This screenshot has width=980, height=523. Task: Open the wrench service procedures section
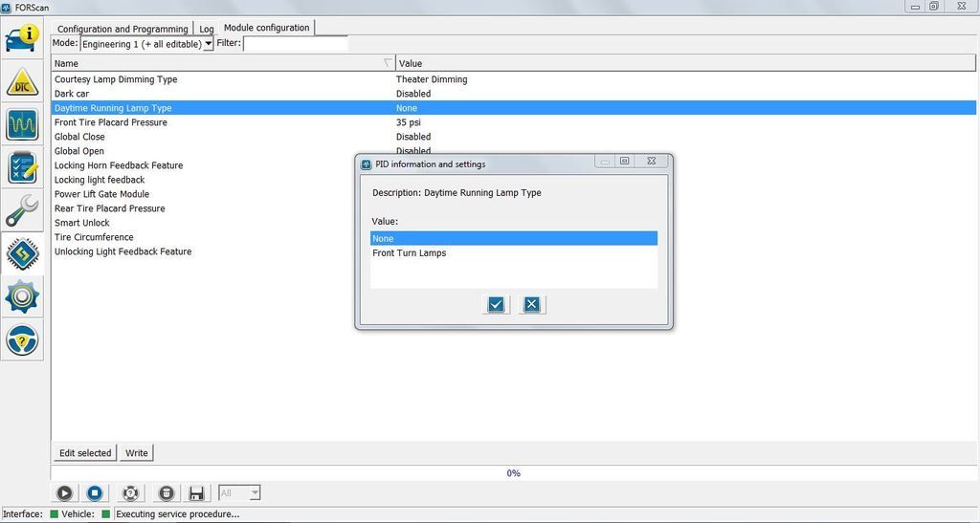21,210
